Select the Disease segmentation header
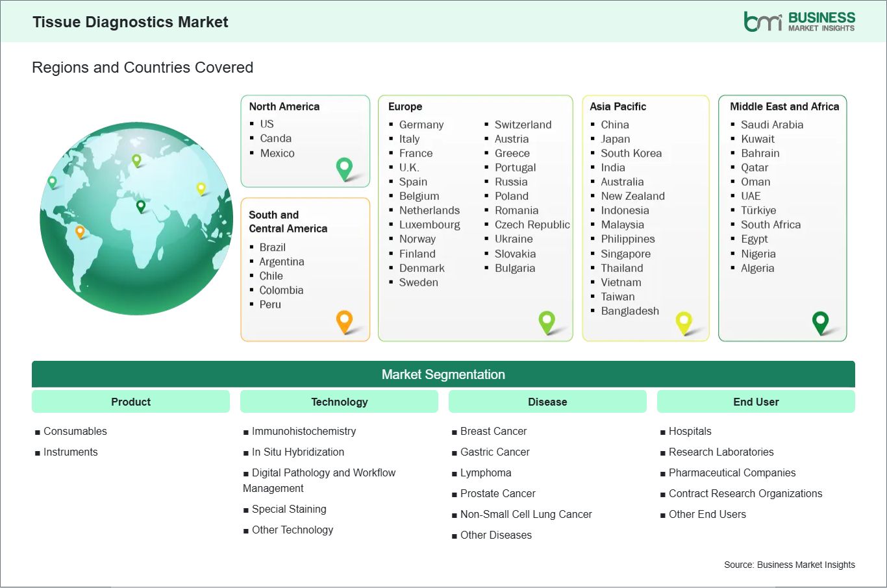887x588 pixels. pos(547,402)
